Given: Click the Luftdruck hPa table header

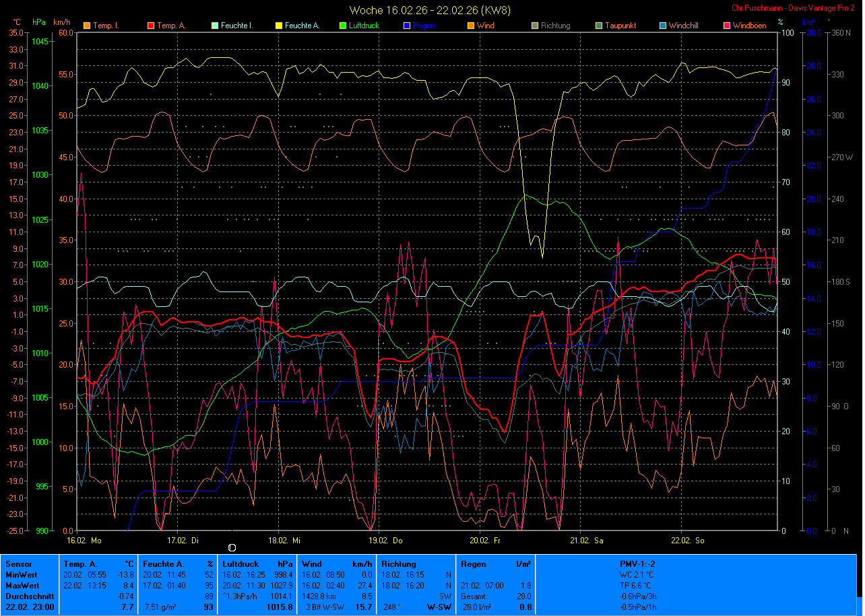Looking at the screenshot, I should click(x=257, y=563).
